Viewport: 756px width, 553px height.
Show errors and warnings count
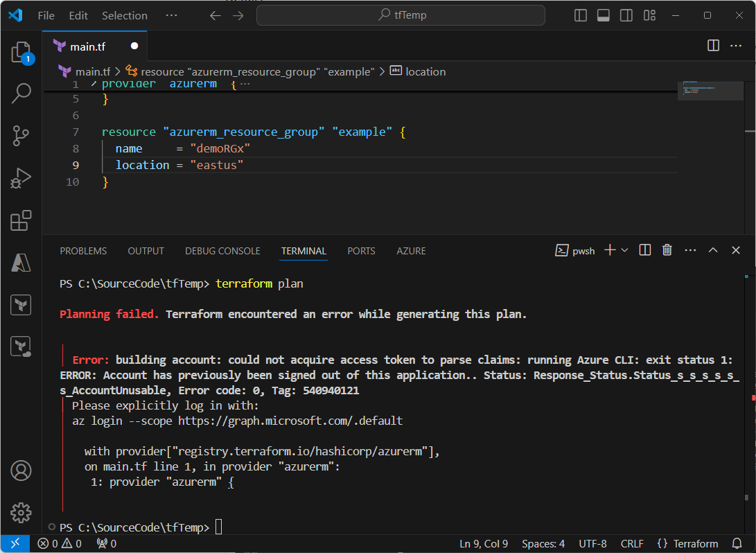pos(60,543)
